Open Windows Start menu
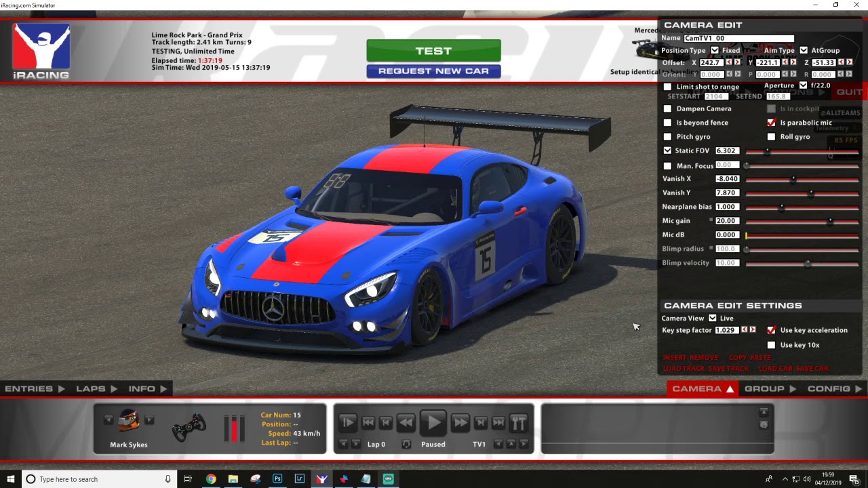The image size is (868, 488). 11,479
